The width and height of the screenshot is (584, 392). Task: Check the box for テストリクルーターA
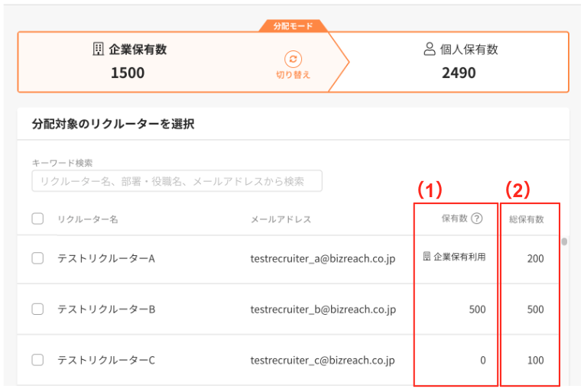pos(37,258)
